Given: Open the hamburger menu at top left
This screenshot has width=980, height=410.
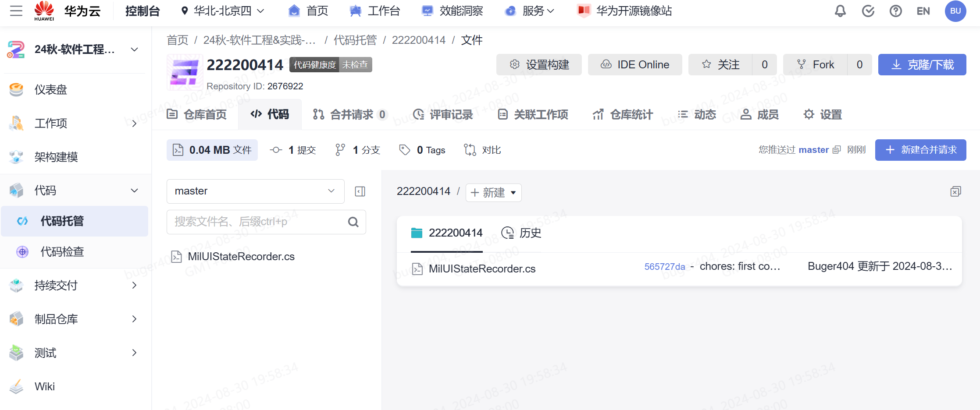Looking at the screenshot, I should pos(16,11).
